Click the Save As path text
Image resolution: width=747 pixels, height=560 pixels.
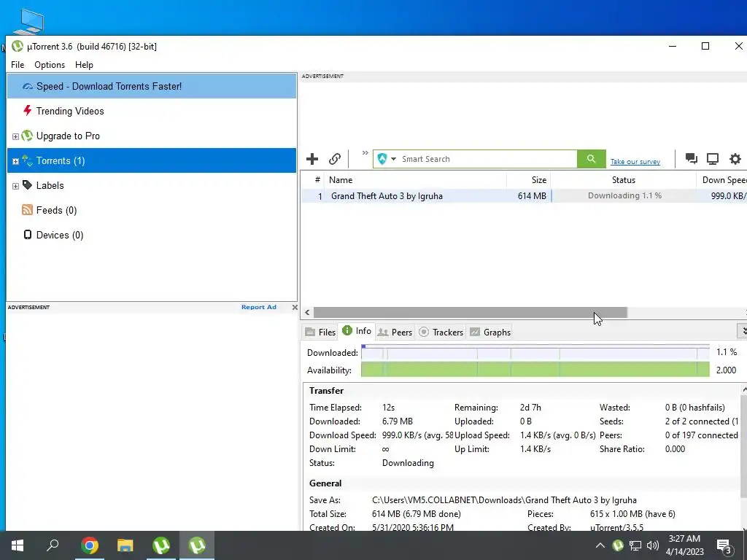pos(504,500)
